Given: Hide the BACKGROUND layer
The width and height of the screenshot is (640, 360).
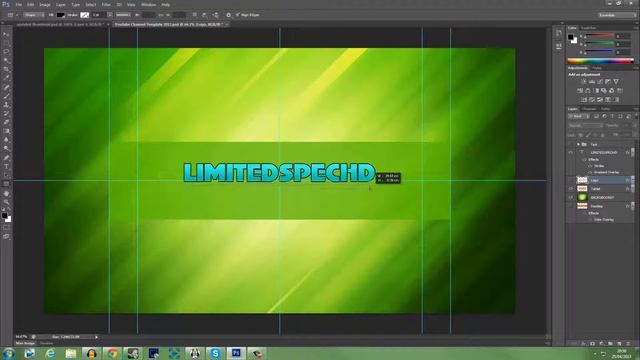Looking at the screenshot, I should [571, 197].
